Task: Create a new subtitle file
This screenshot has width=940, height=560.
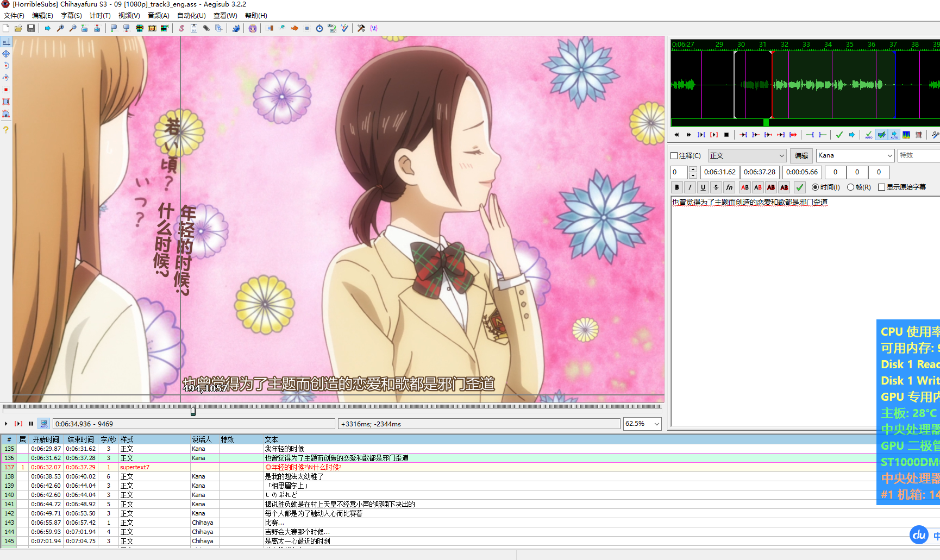Action: [6, 28]
